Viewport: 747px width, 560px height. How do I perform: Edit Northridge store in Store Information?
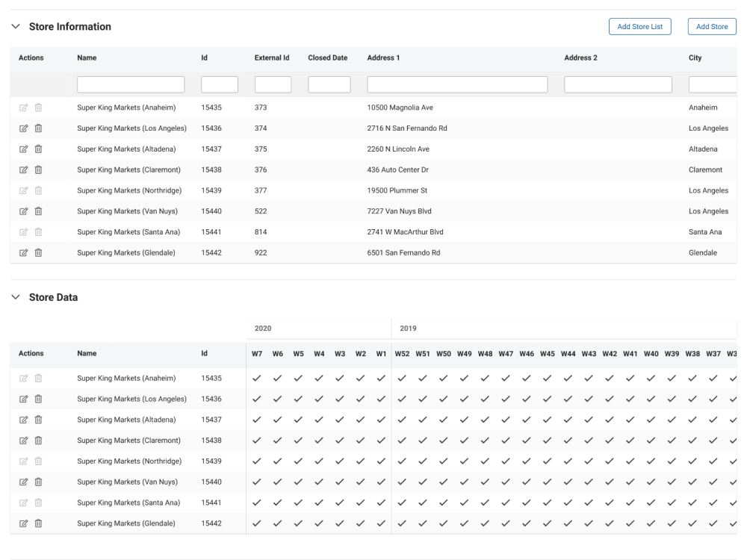click(23, 190)
